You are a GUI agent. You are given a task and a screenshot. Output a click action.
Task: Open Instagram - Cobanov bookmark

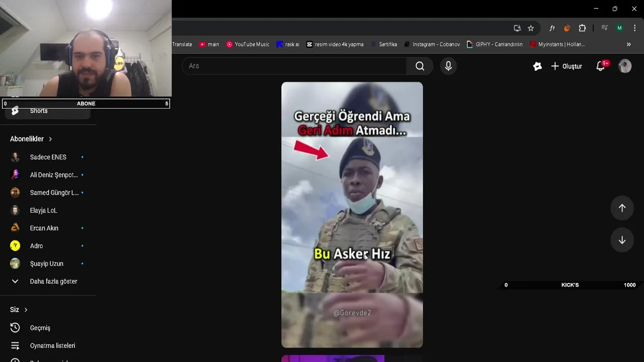coord(432,44)
